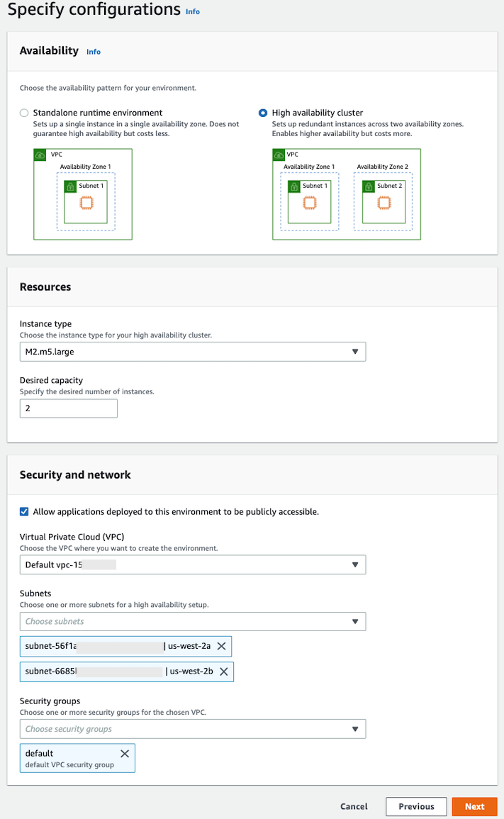Click the green VPC icon in standalone diagram
The height and width of the screenshot is (819, 504).
coord(40,155)
